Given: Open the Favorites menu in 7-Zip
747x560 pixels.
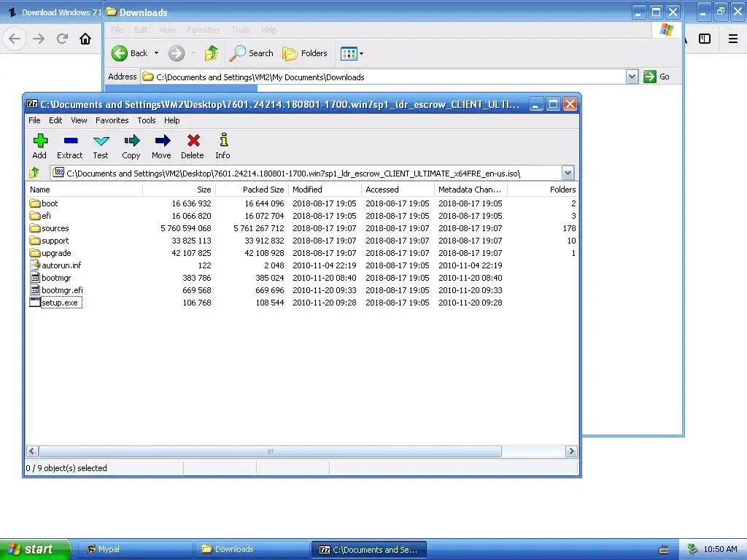Looking at the screenshot, I should (112, 120).
